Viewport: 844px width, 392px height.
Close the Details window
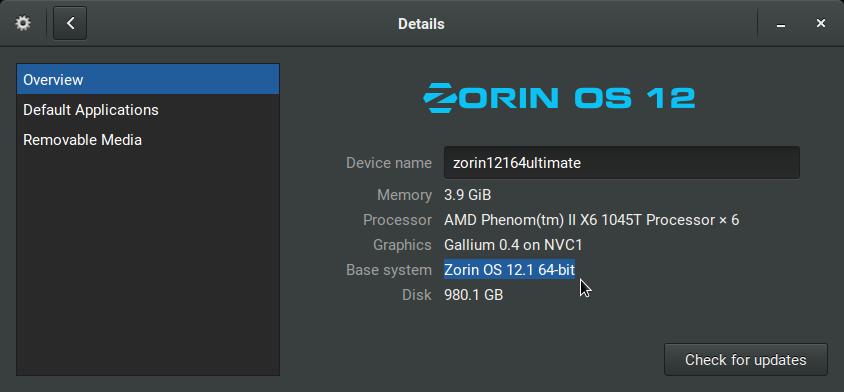820,23
